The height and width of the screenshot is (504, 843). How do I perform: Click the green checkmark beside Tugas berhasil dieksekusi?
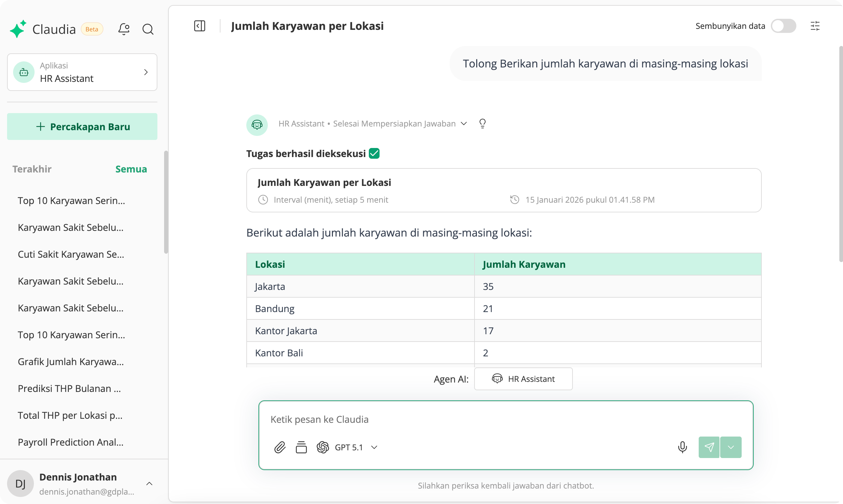tap(374, 153)
